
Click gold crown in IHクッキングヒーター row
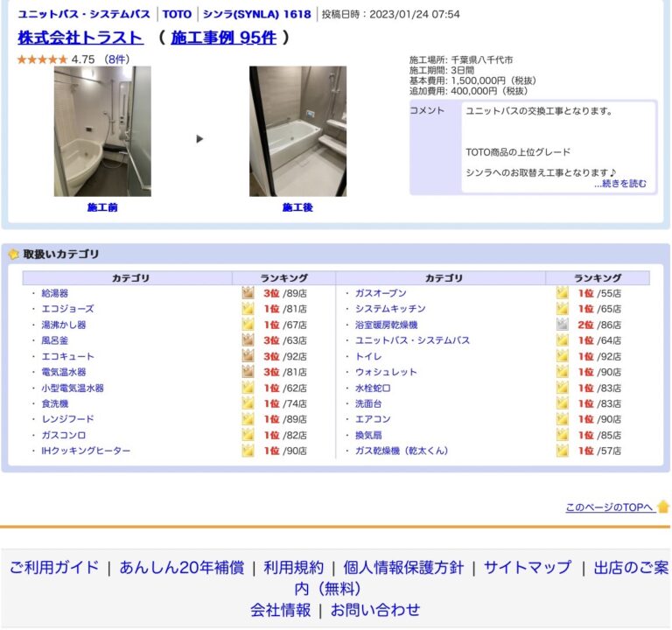[248, 450]
